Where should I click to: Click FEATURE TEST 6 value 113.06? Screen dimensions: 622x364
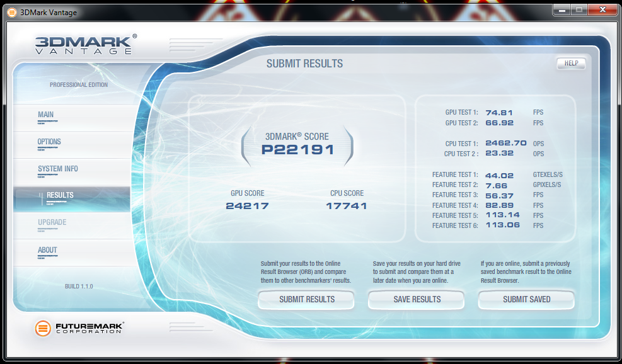click(503, 225)
